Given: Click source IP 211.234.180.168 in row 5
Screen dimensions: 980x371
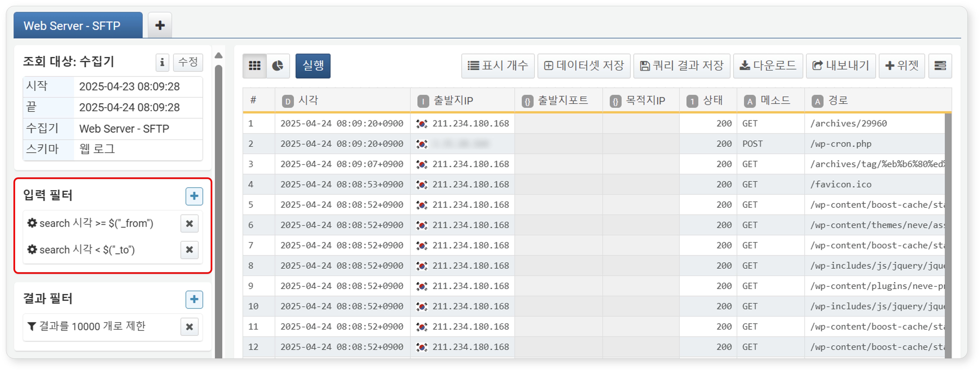Looking at the screenshot, I should 471,205.
